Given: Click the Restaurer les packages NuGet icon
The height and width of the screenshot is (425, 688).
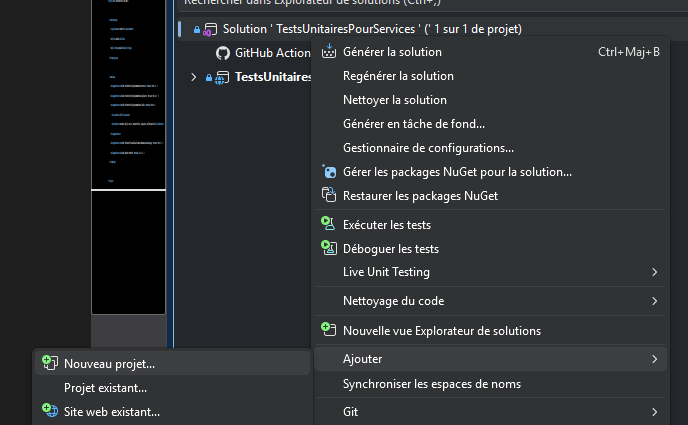Looking at the screenshot, I should click(x=329, y=195).
